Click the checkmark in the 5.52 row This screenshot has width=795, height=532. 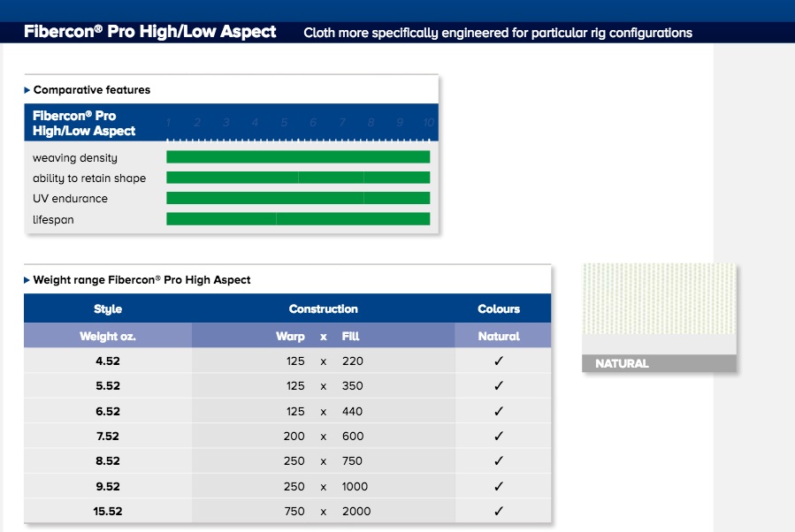coord(499,385)
